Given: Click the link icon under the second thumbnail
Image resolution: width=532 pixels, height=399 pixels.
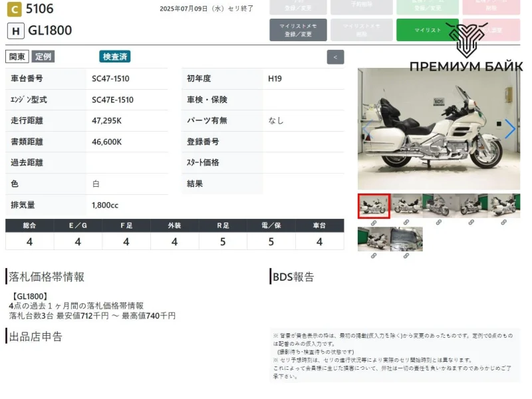Looking at the screenshot, I should (x=406, y=222).
